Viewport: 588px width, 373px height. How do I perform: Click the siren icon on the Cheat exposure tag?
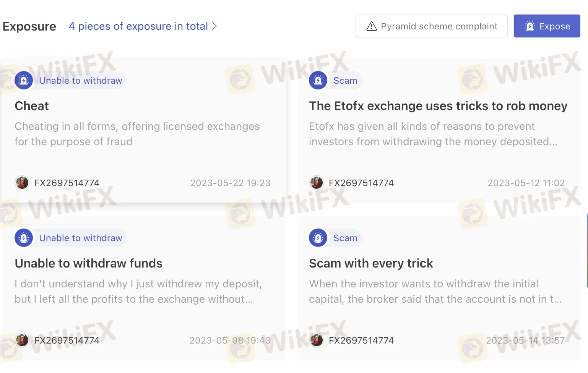[x=24, y=80]
